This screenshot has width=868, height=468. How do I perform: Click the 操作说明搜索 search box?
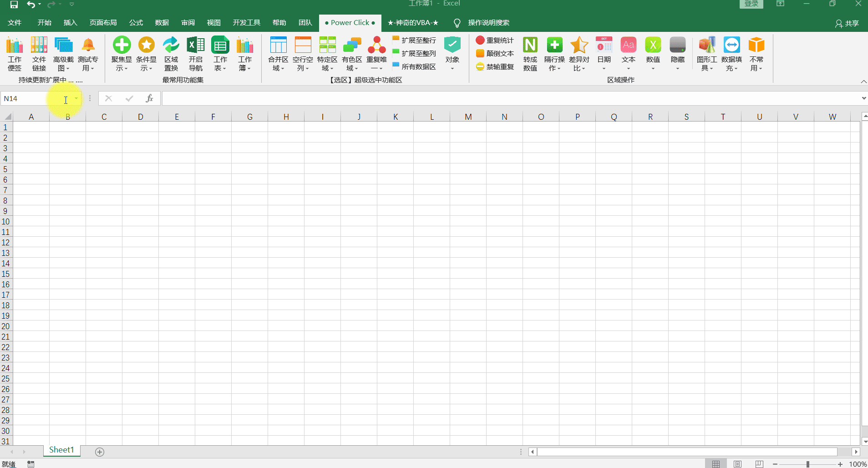[x=488, y=23]
